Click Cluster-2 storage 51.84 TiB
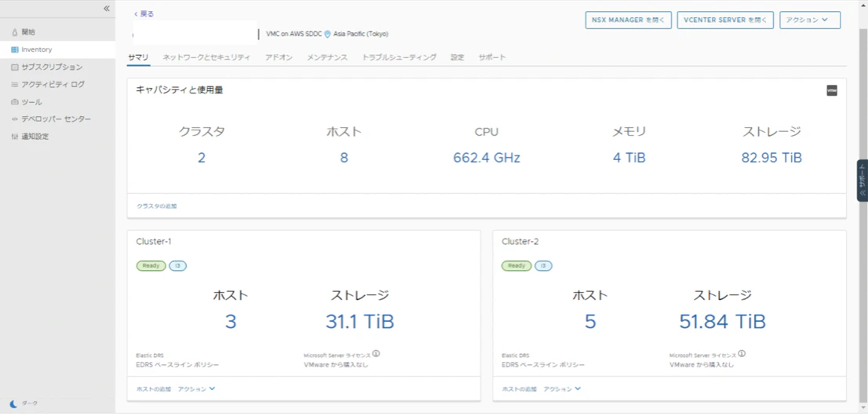The height and width of the screenshot is (416, 868). [722, 322]
